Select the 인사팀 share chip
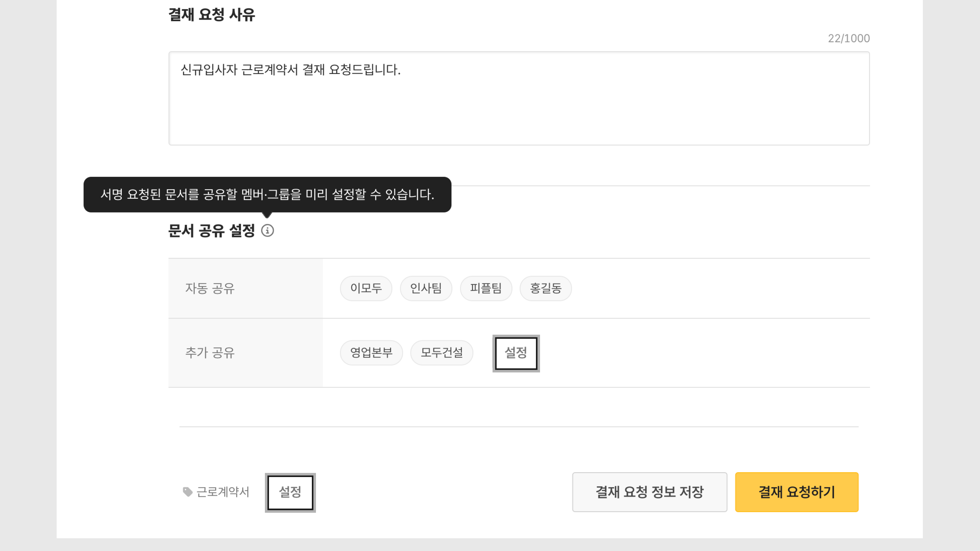Image resolution: width=980 pixels, height=551 pixels. click(x=426, y=288)
